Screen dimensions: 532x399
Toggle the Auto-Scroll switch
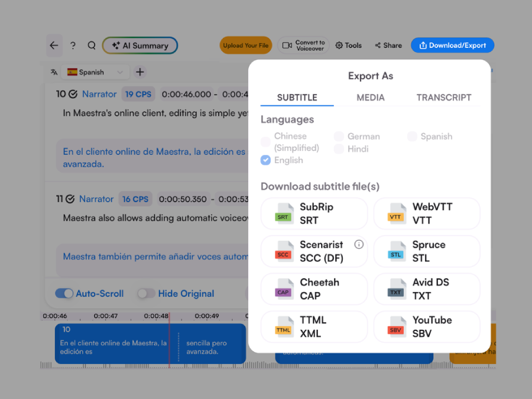64,293
